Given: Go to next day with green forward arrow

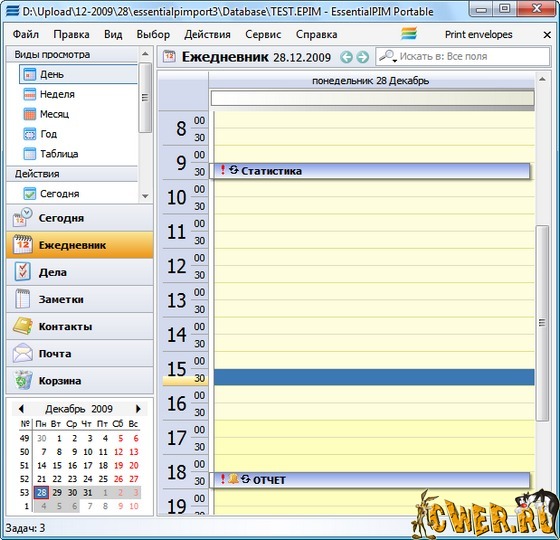Looking at the screenshot, I should coord(363,57).
